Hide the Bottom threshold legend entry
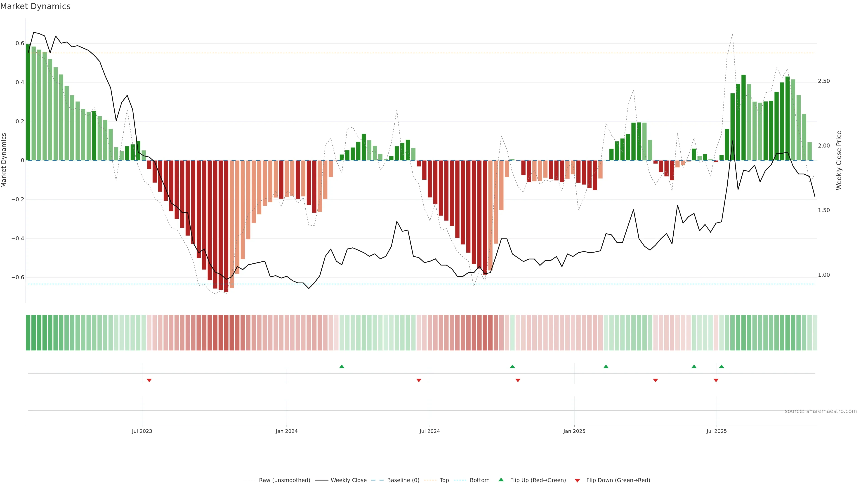This screenshot has width=868, height=488. [479, 480]
